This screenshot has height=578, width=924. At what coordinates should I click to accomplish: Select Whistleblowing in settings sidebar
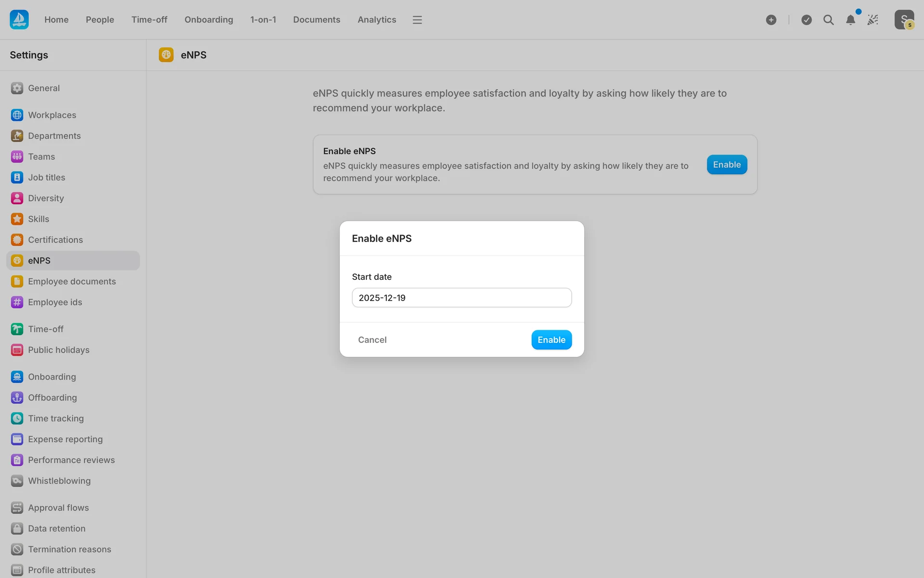coord(59,481)
